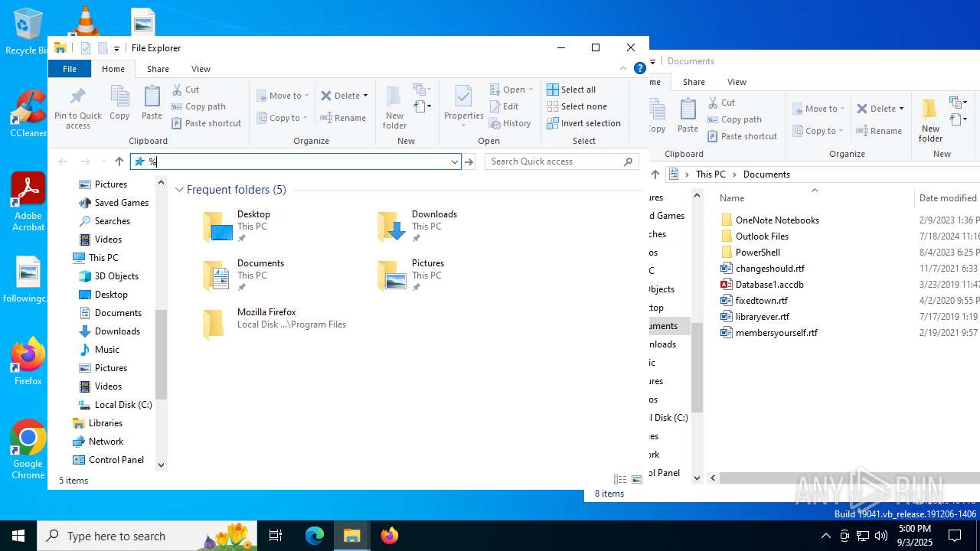Select Copy path in front window
Image resolution: width=980 pixels, height=551 pixels.
[x=198, y=106]
